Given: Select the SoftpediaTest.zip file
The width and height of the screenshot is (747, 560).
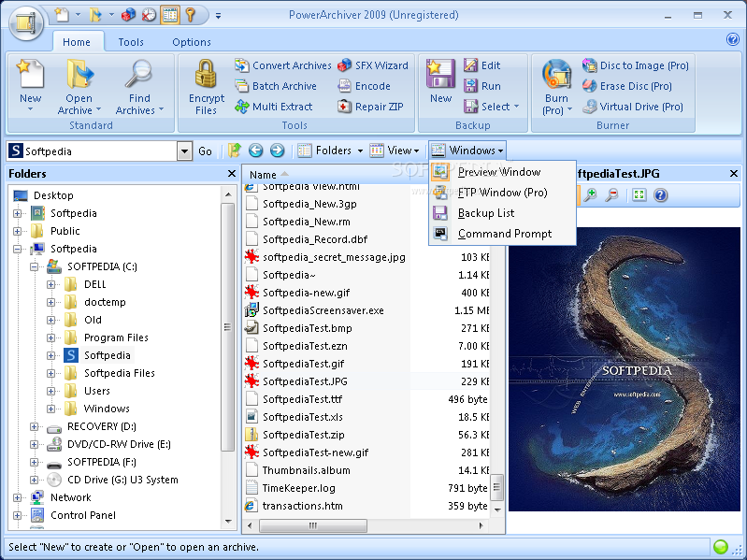Looking at the screenshot, I should [x=304, y=435].
